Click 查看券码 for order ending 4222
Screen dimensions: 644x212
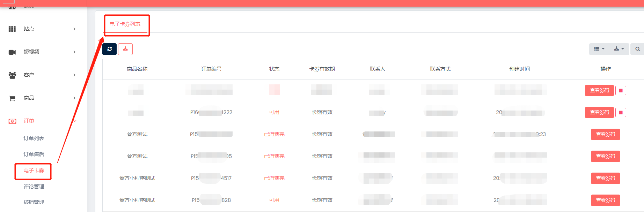point(599,113)
